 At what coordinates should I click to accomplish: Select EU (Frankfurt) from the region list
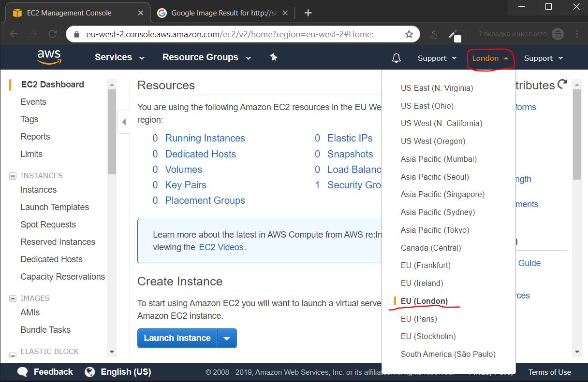pos(426,265)
